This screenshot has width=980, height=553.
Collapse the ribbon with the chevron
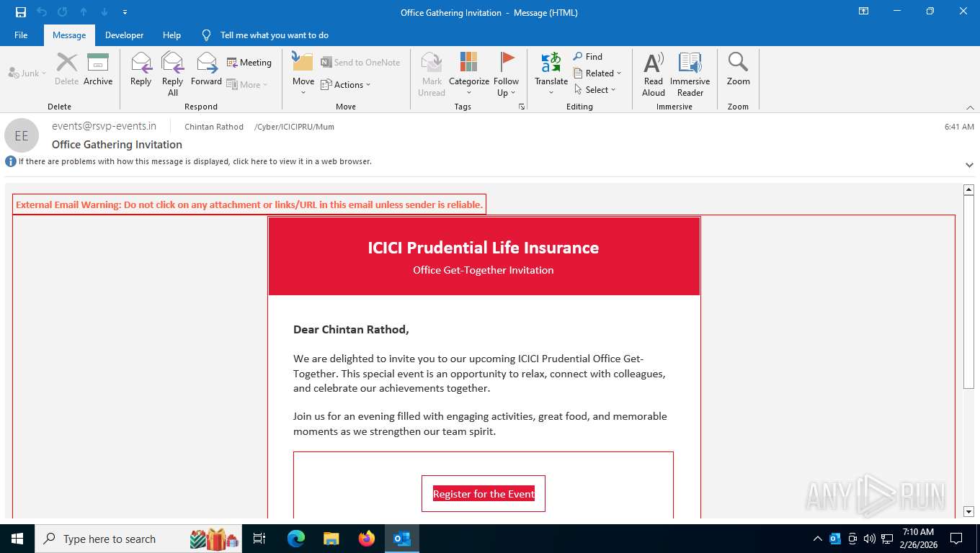pos(970,107)
